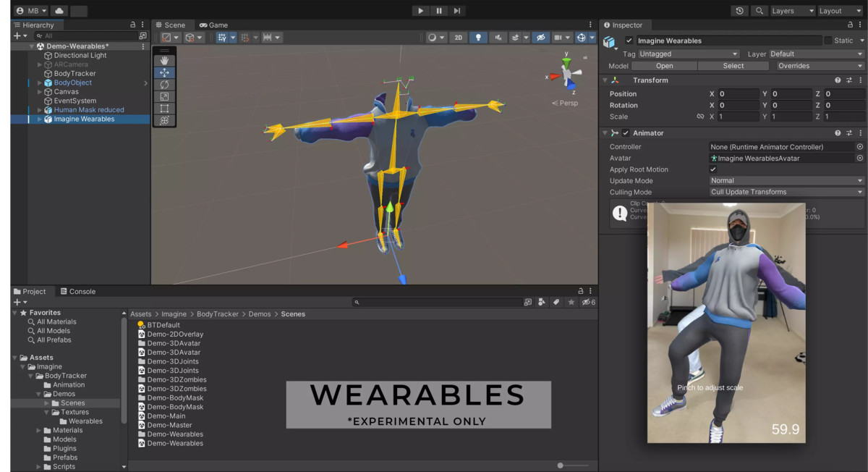Toggle 2D view mode in the Scene
The height and width of the screenshot is (472, 868).
(x=459, y=37)
